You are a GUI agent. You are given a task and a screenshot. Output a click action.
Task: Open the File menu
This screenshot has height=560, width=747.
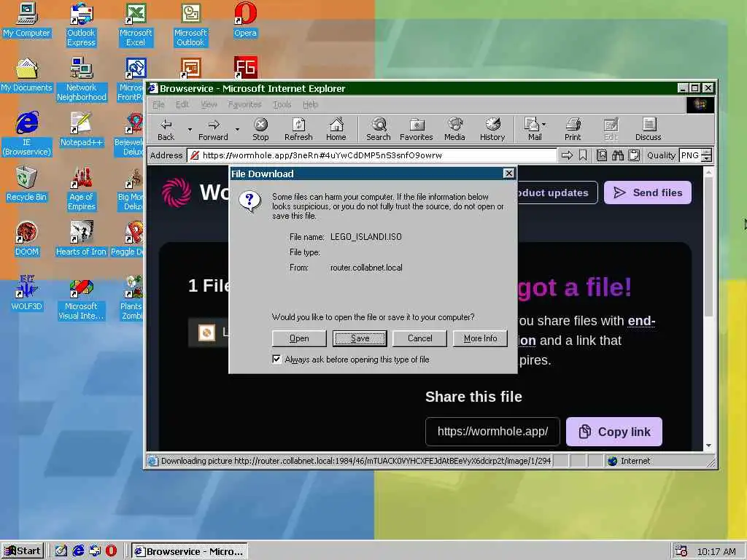pos(158,104)
